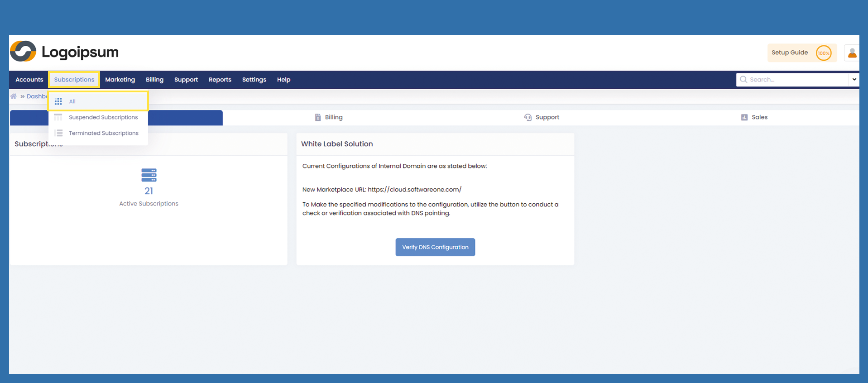868x383 pixels.
Task: Click the Sales tab chart icon
Action: pos(744,117)
